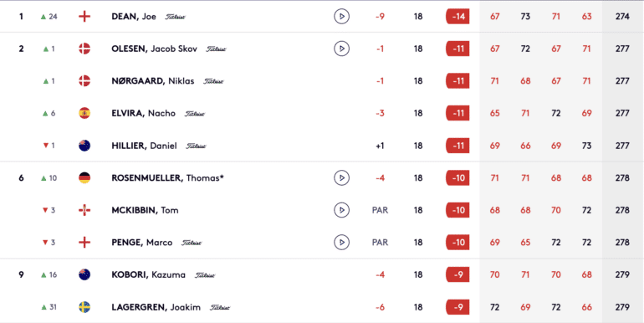
Task: Click the Spain flag next to Elvira
Action: coord(84,114)
